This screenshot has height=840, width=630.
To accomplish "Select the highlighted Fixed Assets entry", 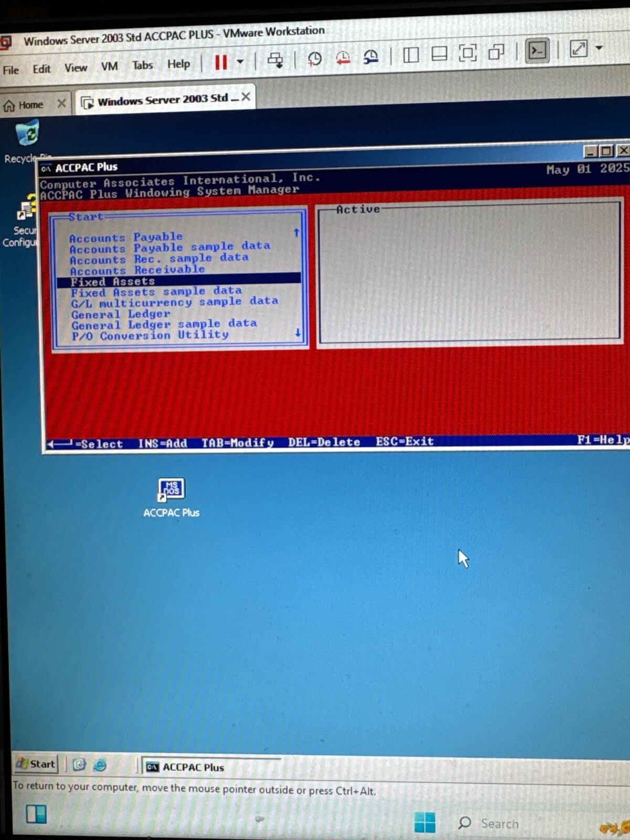I will (x=178, y=281).
